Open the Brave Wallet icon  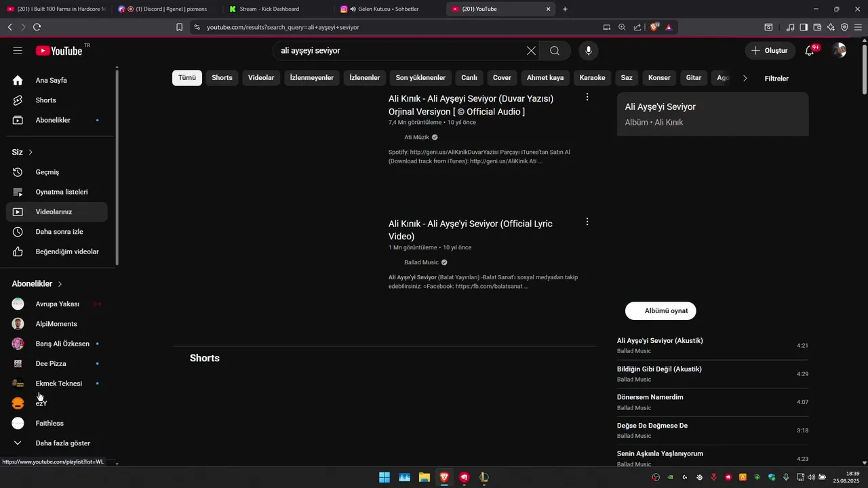point(817,27)
